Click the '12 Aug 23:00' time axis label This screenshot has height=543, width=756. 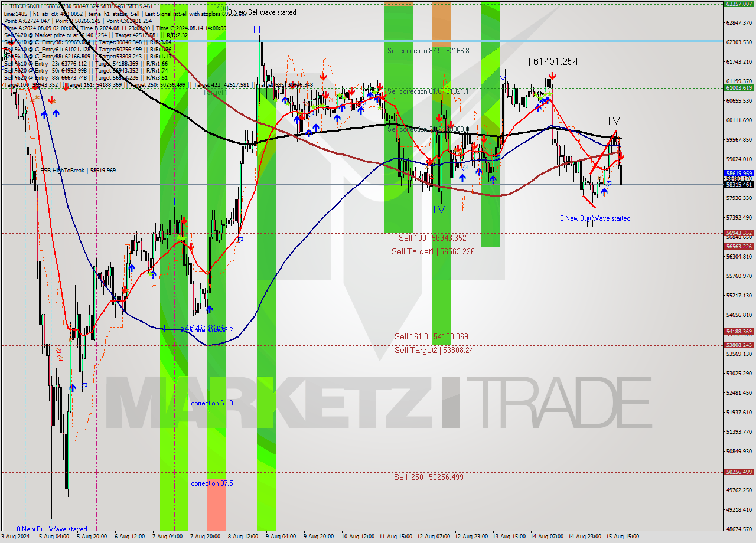pyautogui.click(x=471, y=537)
